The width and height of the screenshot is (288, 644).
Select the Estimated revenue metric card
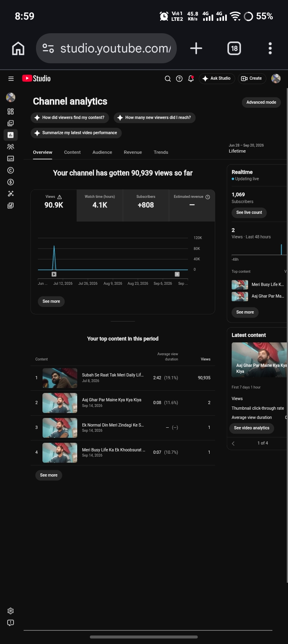pos(192,205)
